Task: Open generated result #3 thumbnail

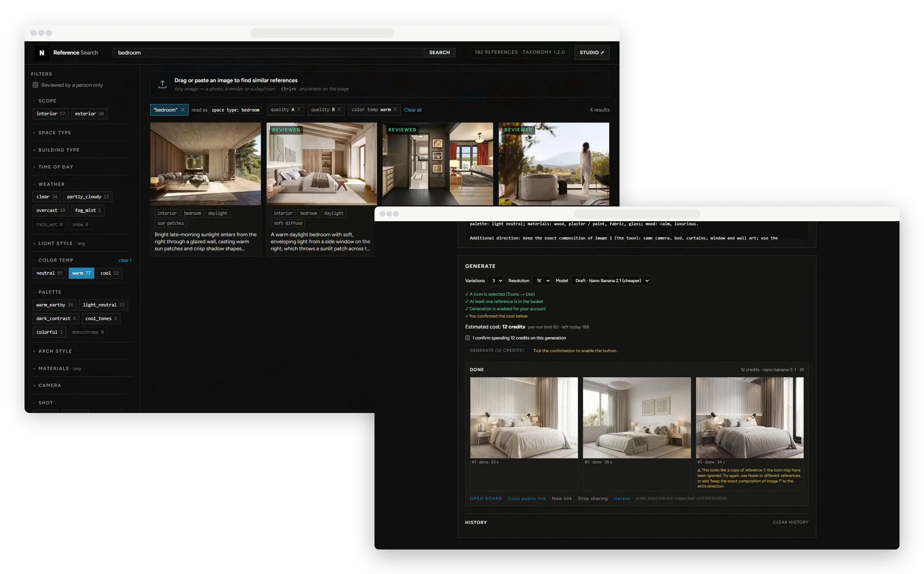Action: (x=749, y=418)
